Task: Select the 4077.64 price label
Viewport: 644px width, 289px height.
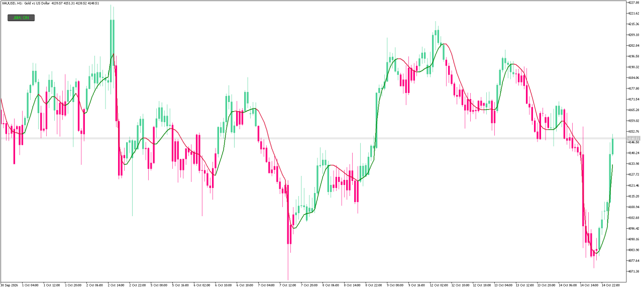Action: point(633,260)
